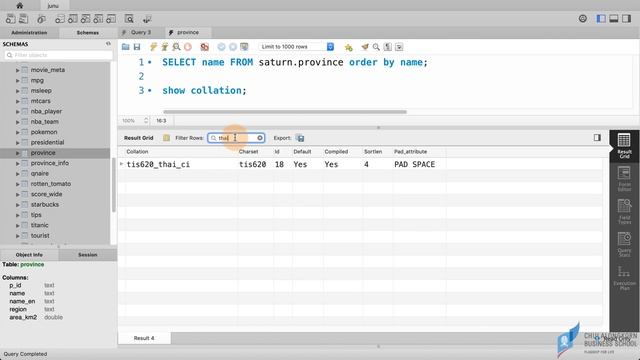Toggle invisible characters icon
This screenshot has width=640, height=360.
(x=387, y=47)
